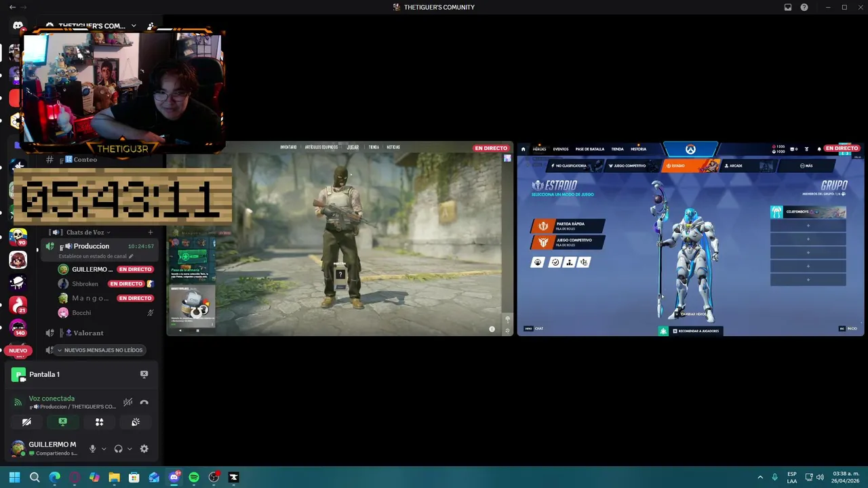Open Discord user settings gear
This screenshot has width=868, height=488.
pyautogui.click(x=144, y=449)
